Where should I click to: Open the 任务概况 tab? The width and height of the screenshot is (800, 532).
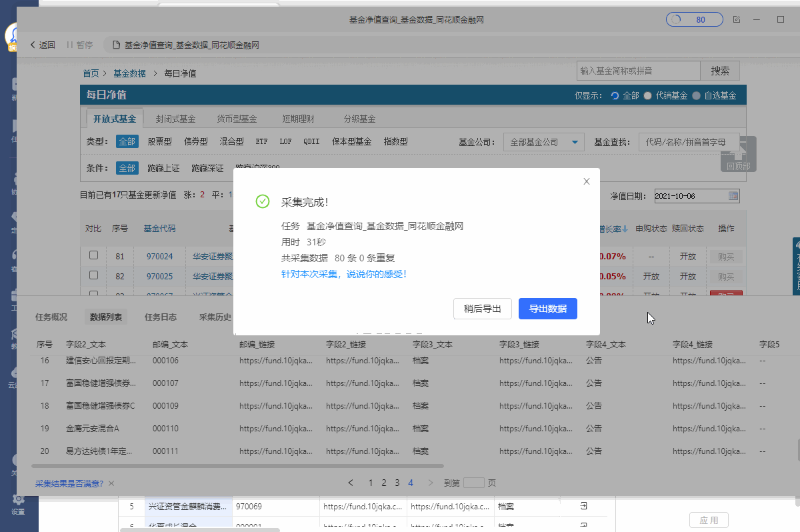click(51, 317)
